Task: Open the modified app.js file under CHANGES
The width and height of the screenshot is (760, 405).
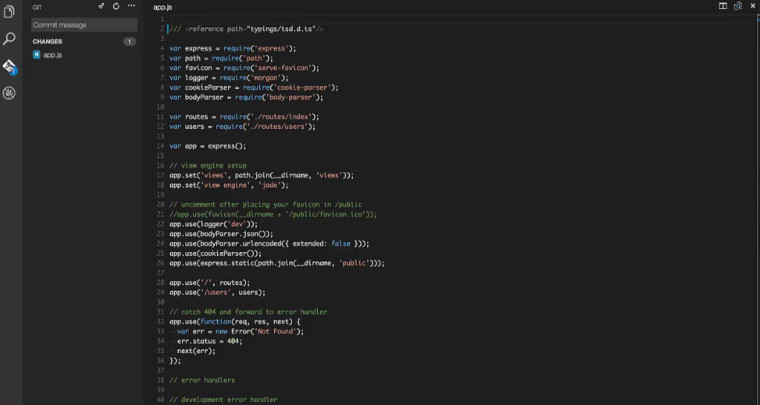Action: 52,55
